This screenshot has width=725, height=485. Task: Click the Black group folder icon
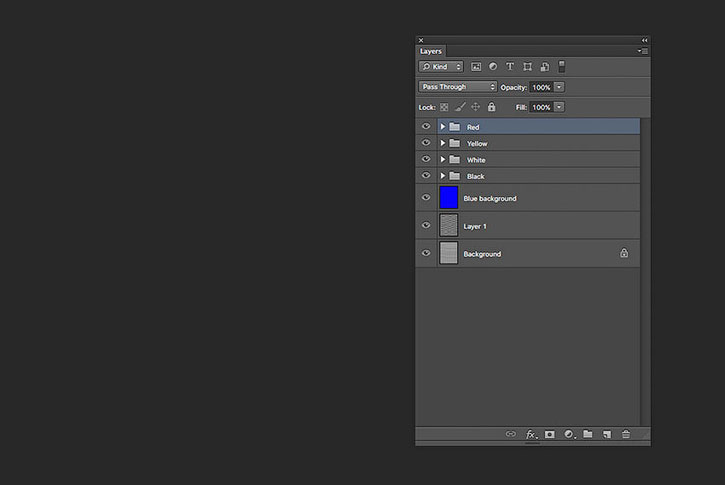[x=455, y=176]
